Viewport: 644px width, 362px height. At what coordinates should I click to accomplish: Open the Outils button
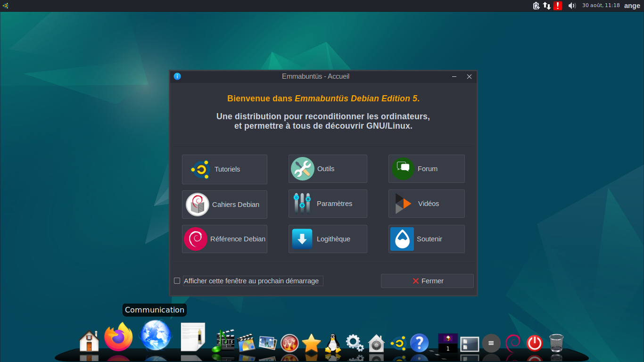328,169
